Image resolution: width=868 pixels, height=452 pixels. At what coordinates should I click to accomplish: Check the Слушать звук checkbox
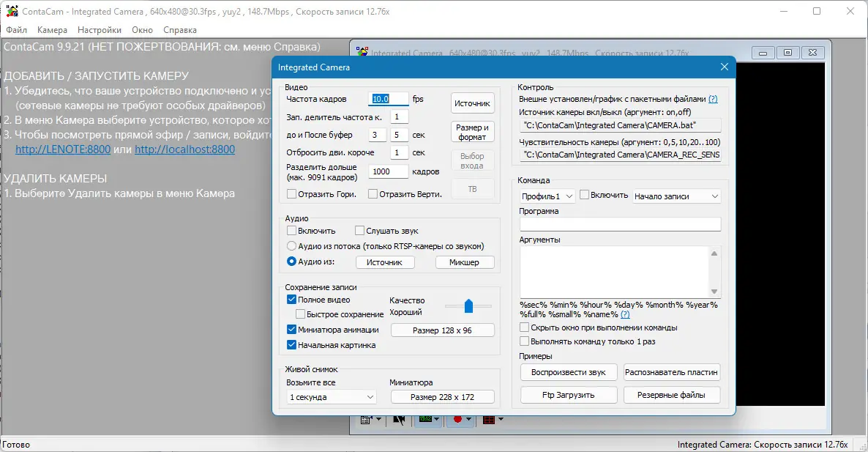359,231
